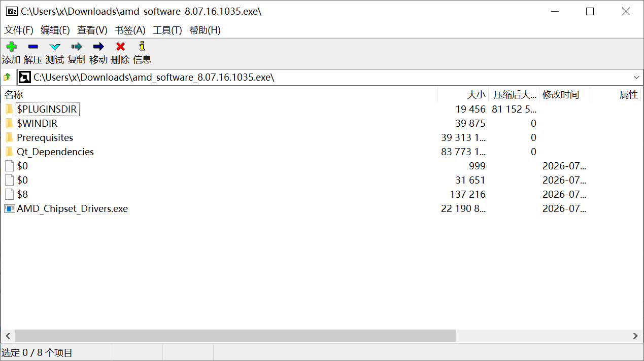Screen dimensions: 644x361
Task: Click the red X 删除 (Delete) icon
Action: click(x=120, y=47)
